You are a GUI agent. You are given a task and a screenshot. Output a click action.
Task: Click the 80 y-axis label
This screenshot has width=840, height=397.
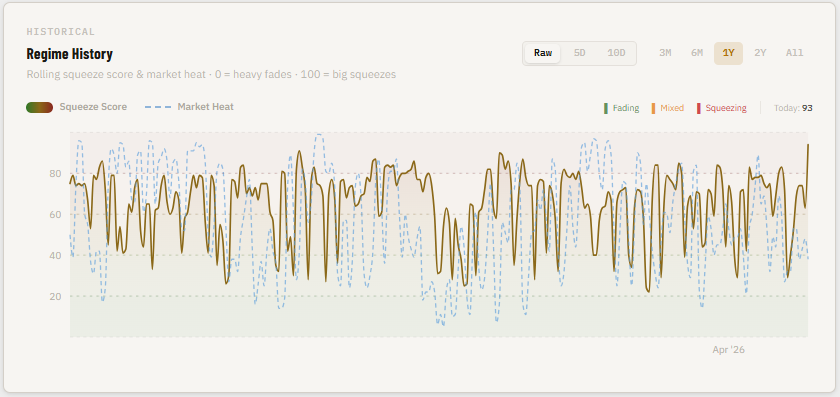[55, 174]
